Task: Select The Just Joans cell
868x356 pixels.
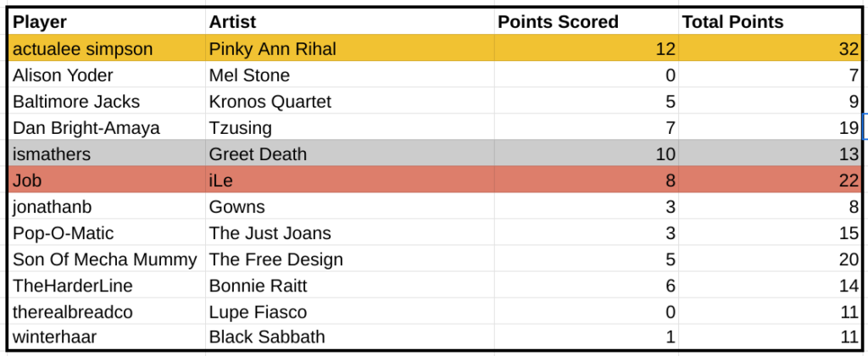Action: click(348, 233)
